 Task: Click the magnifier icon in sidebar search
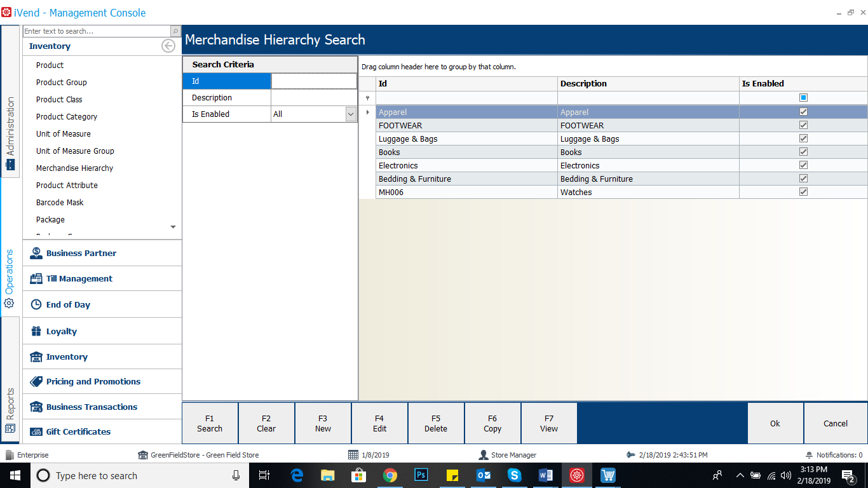point(175,31)
